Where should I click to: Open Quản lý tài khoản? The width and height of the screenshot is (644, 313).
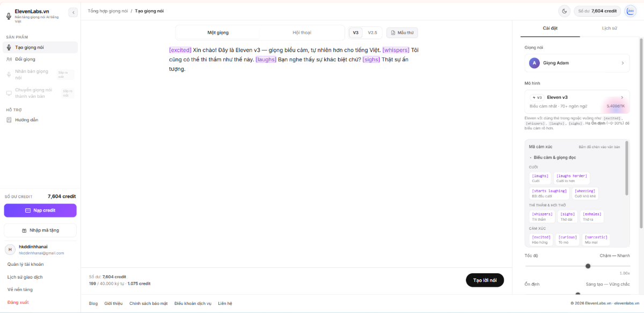tap(25, 264)
